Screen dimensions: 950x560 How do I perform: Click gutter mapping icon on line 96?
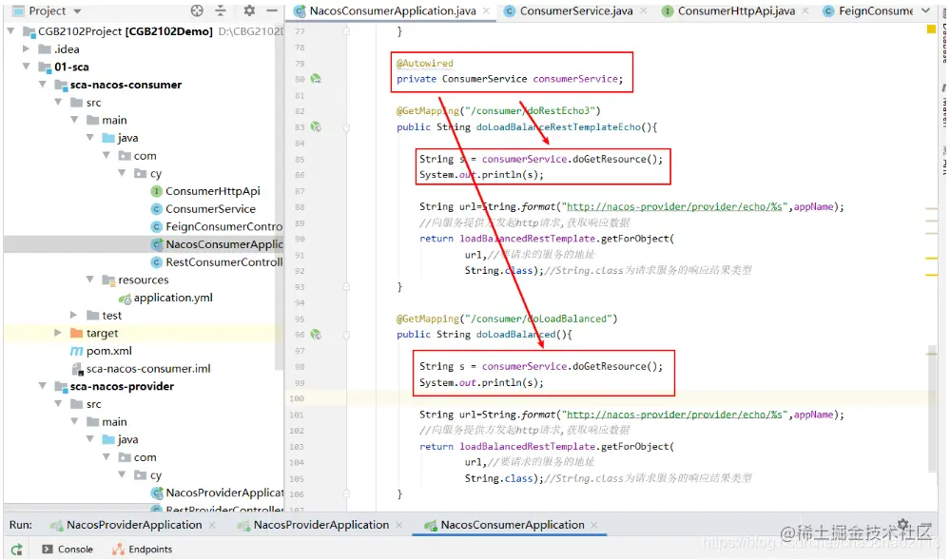point(316,334)
